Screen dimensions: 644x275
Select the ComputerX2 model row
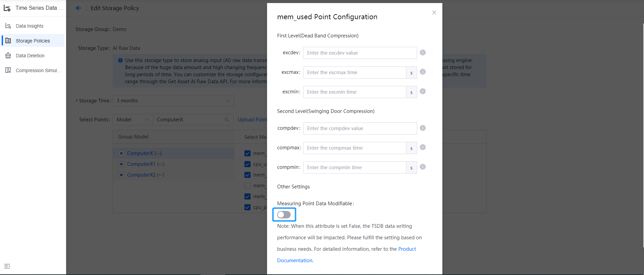pyautogui.click(x=174, y=175)
